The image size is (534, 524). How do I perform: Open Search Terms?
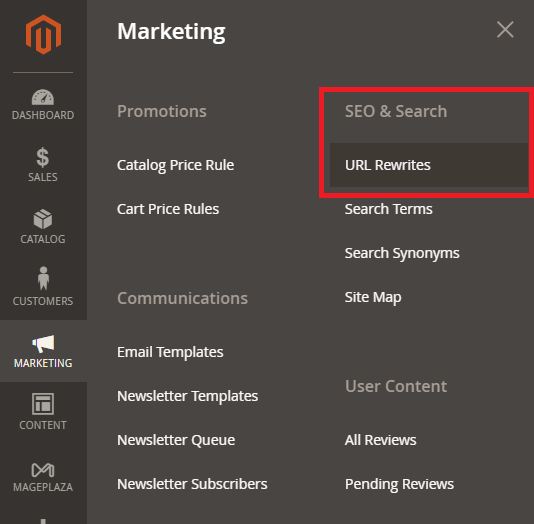pyautogui.click(x=389, y=209)
